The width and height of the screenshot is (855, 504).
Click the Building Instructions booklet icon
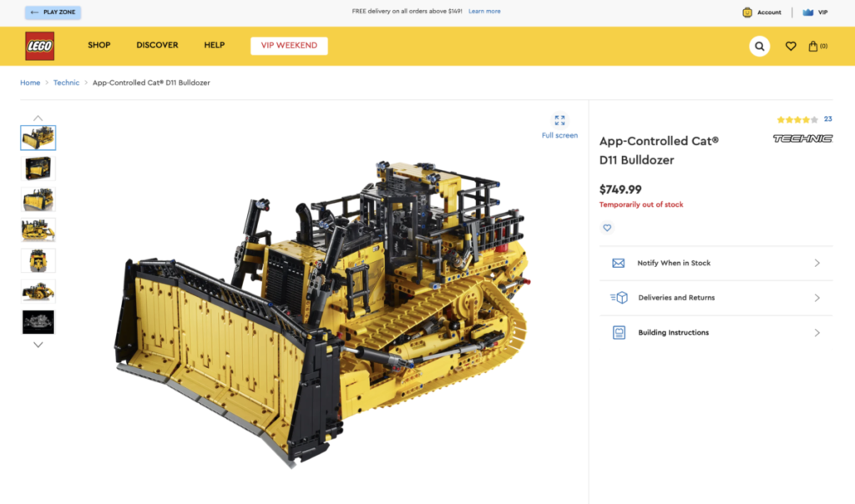[x=619, y=332]
